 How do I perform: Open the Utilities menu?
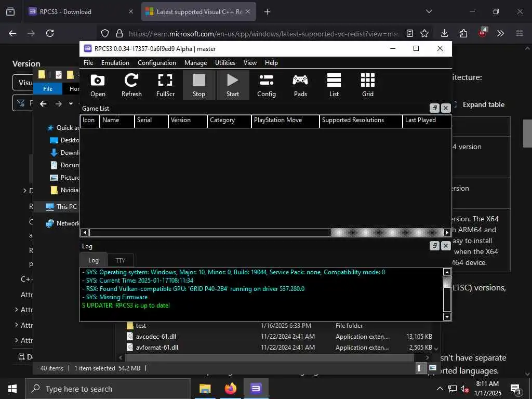(225, 63)
